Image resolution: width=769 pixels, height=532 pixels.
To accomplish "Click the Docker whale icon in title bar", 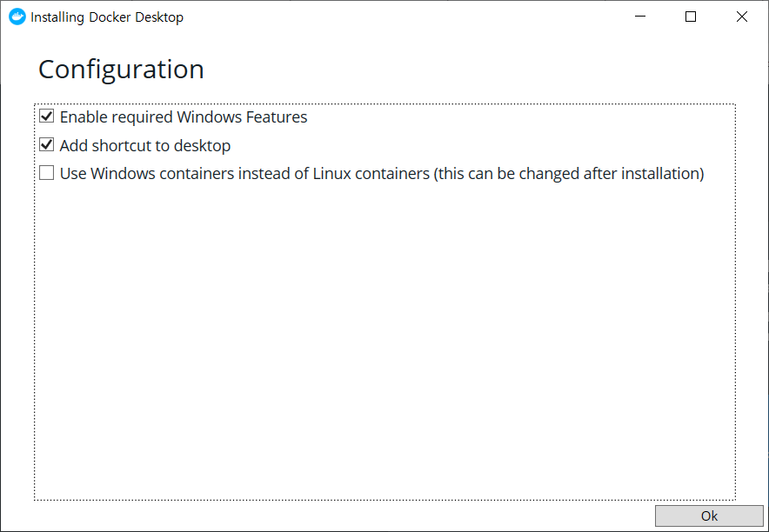I will point(17,17).
